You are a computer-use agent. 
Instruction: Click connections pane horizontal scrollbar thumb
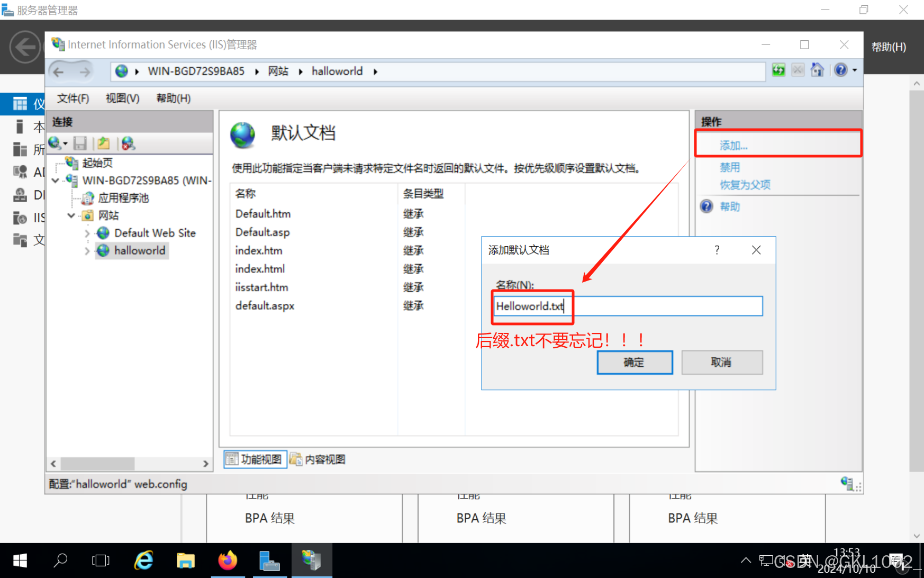point(97,464)
